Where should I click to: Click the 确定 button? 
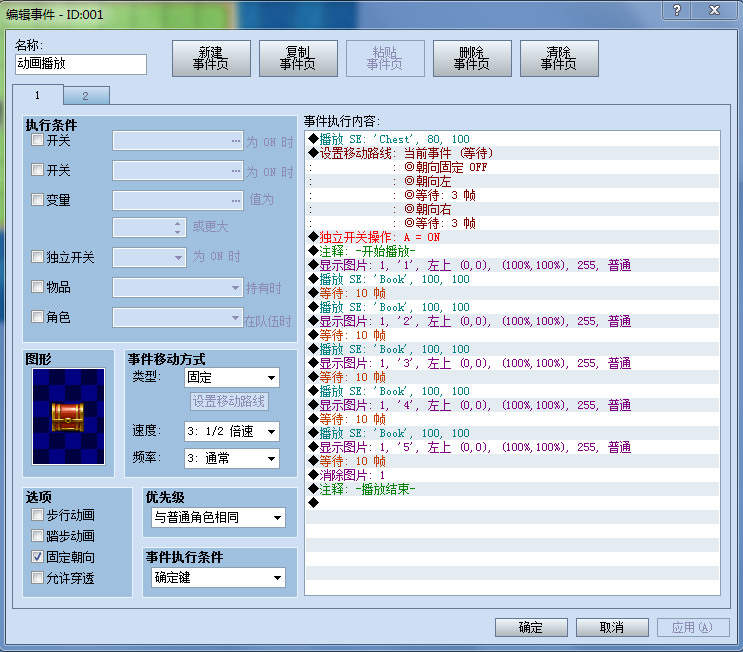(531, 627)
